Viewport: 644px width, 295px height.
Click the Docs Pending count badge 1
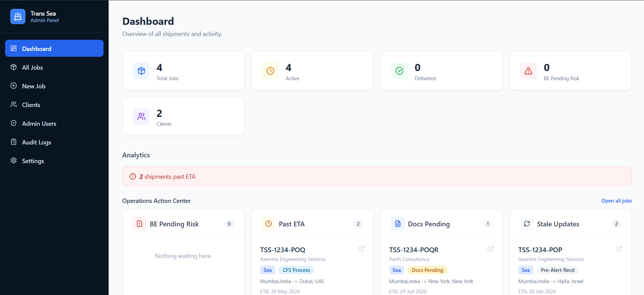click(x=487, y=224)
